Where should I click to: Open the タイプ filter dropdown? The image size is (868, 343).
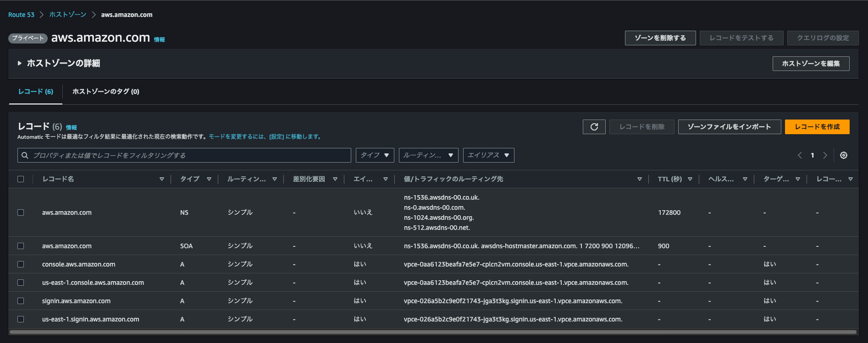coord(375,155)
